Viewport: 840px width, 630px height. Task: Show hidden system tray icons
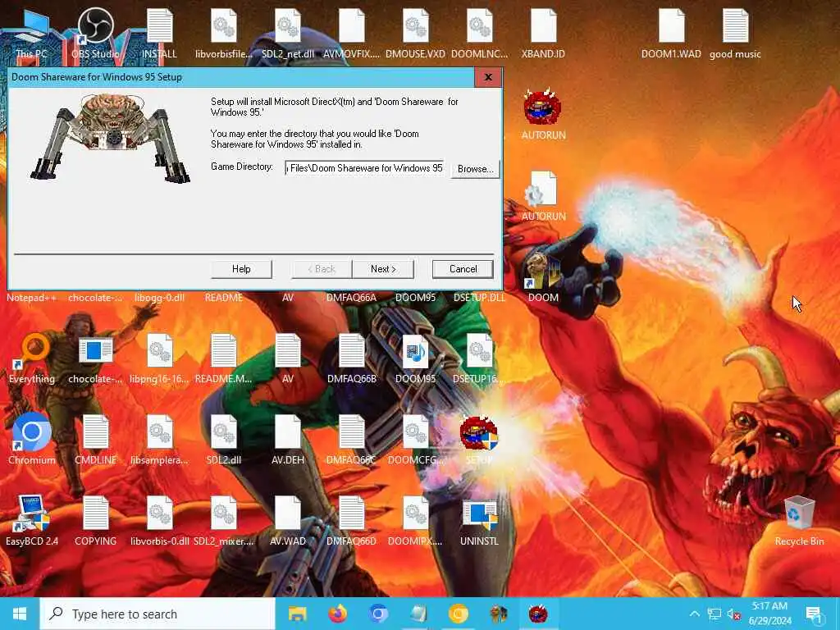(694, 614)
